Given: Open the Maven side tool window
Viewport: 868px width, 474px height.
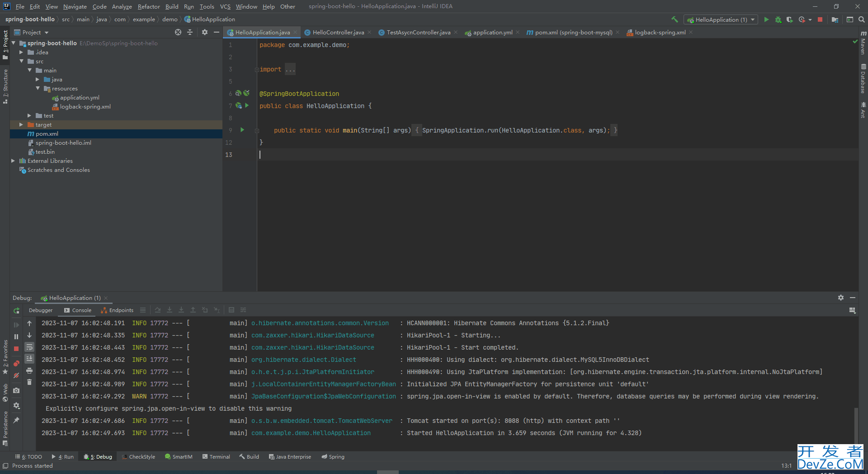Looking at the screenshot, I should 863,43.
